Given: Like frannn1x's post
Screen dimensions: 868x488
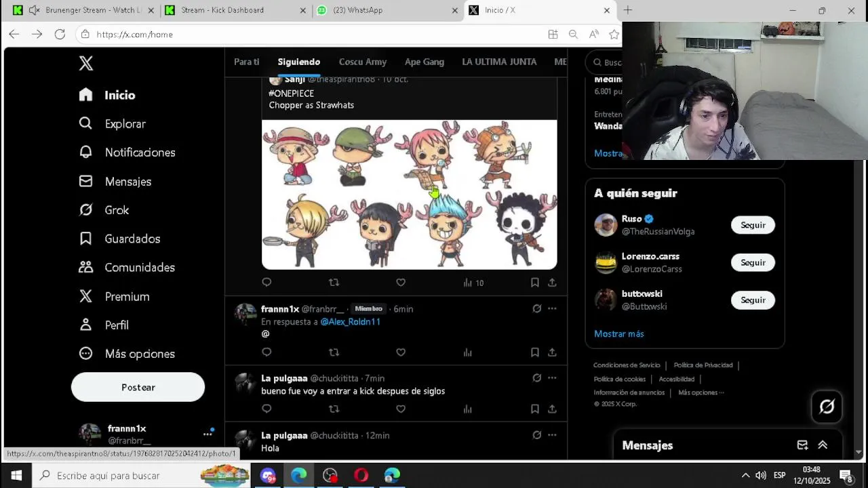Looking at the screenshot, I should [401, 352].
